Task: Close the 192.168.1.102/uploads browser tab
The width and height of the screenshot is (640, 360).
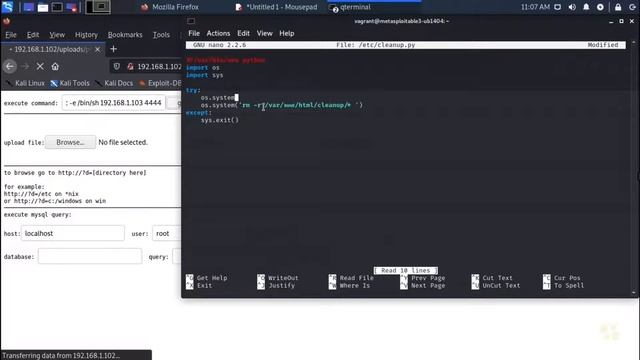Action: (97, 49)
